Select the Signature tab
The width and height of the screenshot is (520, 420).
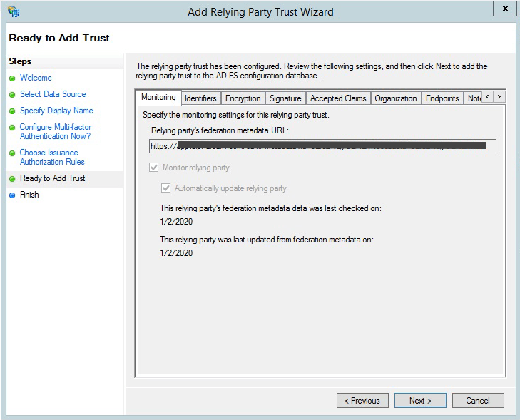(x=285, y=98)
